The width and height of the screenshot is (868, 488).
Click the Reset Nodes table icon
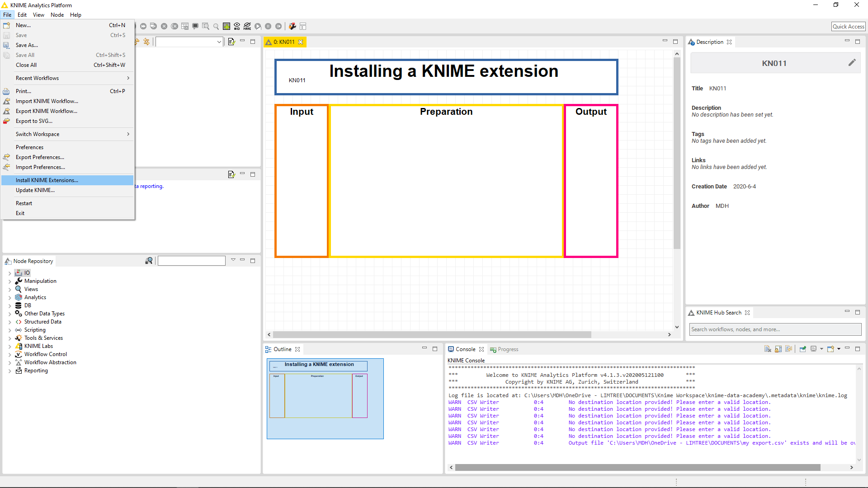[185, 26]
